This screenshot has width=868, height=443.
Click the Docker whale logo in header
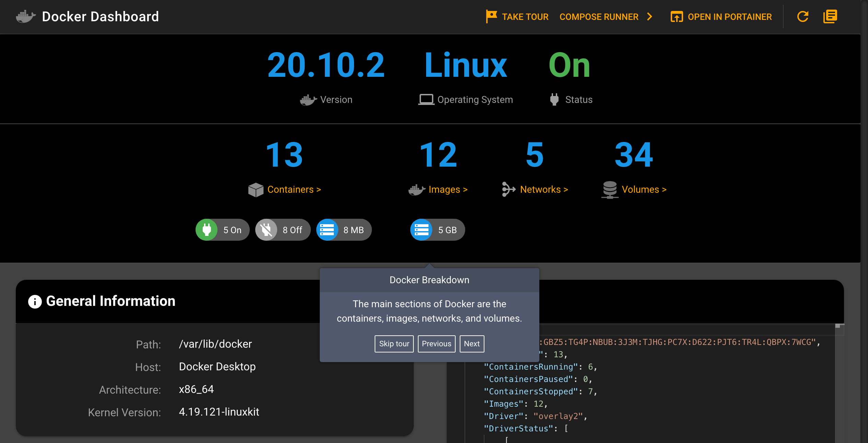point(26,16)
